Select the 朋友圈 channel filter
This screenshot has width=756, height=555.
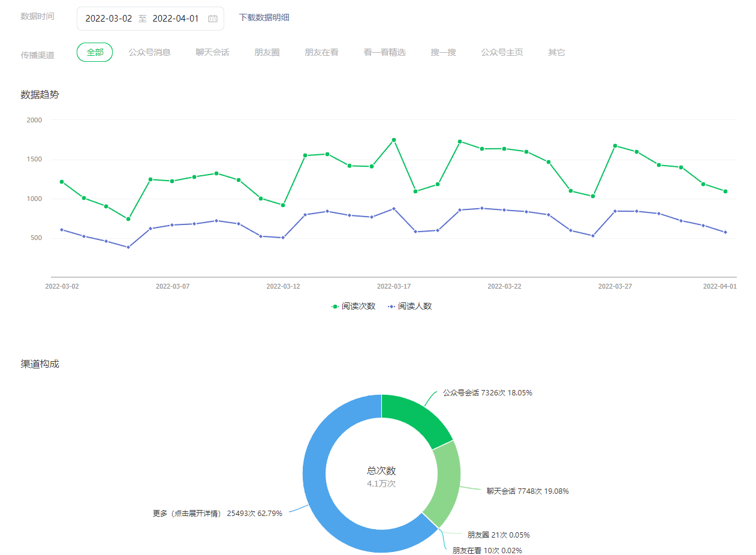tap(267, 52)
